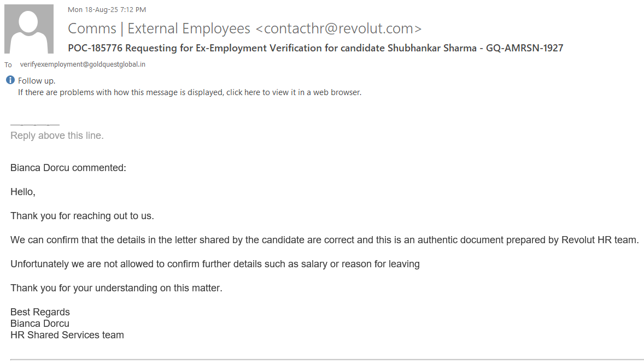Viewport: 644px width, 364px height.
Task: Click the "Best Regards" sign-off
Action: 40,312
